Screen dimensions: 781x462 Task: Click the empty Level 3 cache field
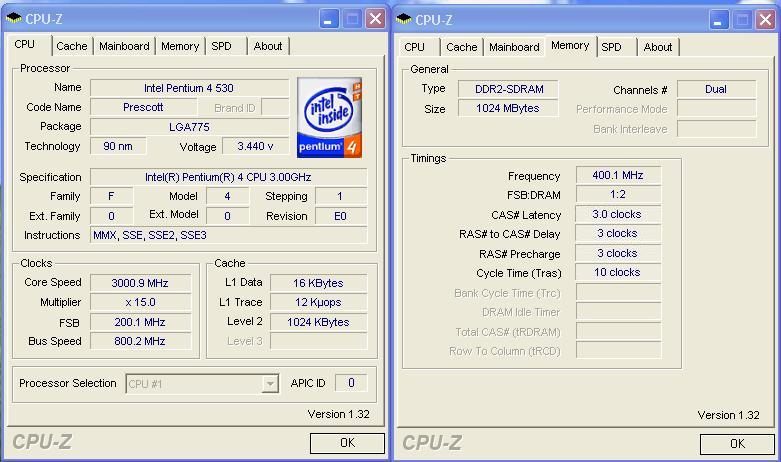(x=318, y=341)
